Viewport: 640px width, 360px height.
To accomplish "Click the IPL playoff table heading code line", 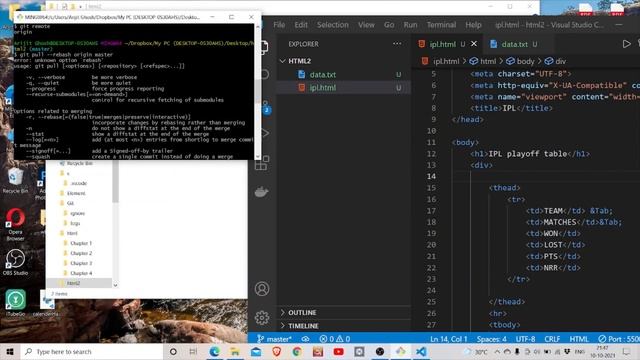I will pos(530,154).
